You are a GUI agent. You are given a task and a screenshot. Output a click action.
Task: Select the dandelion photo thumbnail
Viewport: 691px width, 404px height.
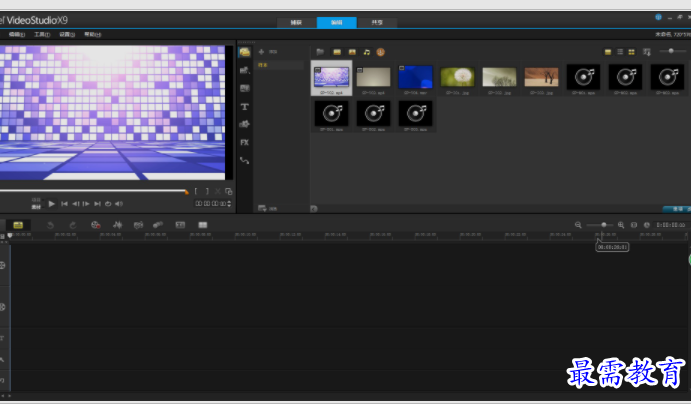click(457, 78)
